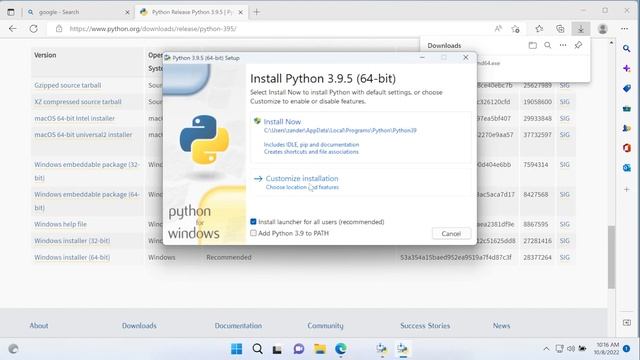The height and width of the screenshot is (360, 640).
Task: Open more options in Downloads panel
Action: coord(563,45)
